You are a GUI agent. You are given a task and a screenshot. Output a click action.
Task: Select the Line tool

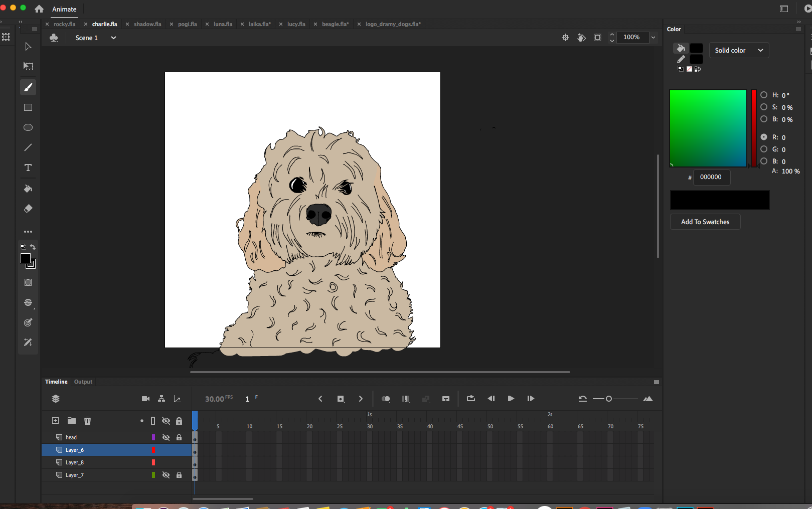point(28,147)
